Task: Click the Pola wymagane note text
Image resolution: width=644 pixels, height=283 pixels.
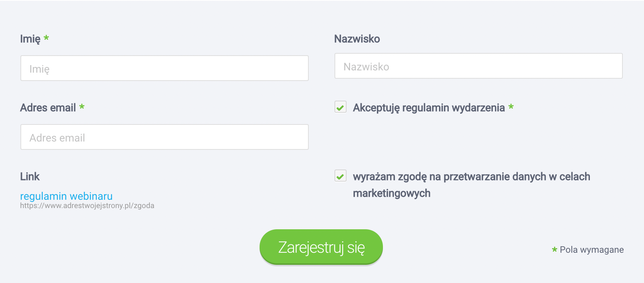Action: point(591,250)
